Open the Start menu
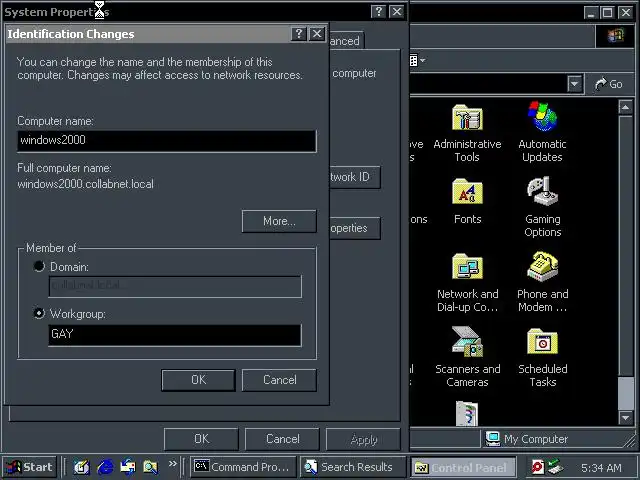This screenshot has width=640, height=480. tap(30, 467)
